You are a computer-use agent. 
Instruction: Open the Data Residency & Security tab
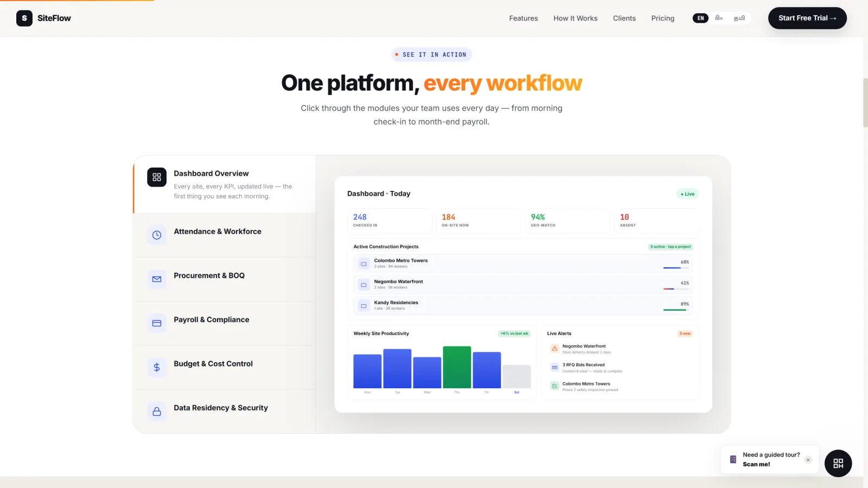pyautogui.click(x=225, y=412)
